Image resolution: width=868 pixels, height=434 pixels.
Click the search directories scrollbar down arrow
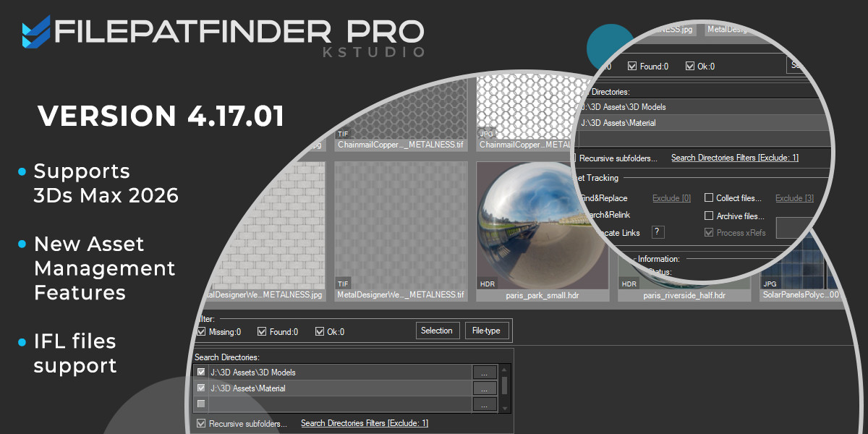(x=504, y=407)
